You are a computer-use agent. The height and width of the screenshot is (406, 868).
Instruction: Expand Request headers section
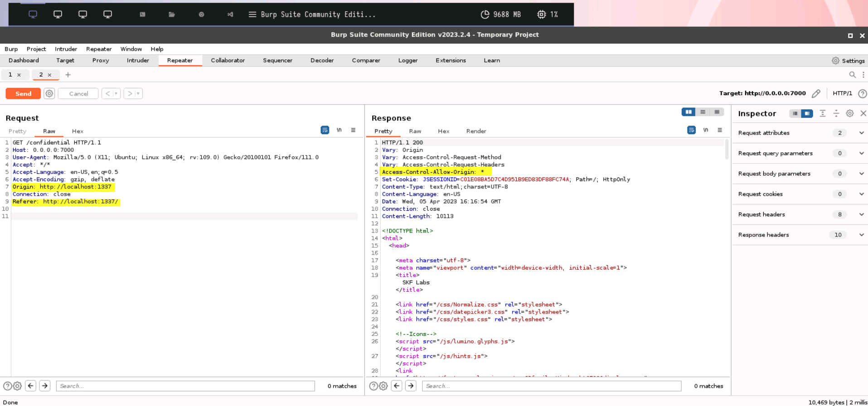800,214
